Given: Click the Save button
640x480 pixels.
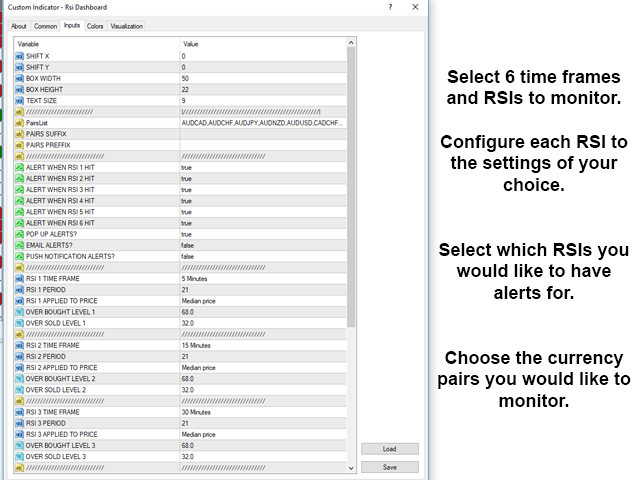Looking at the screenshot, I should (390, 467).
